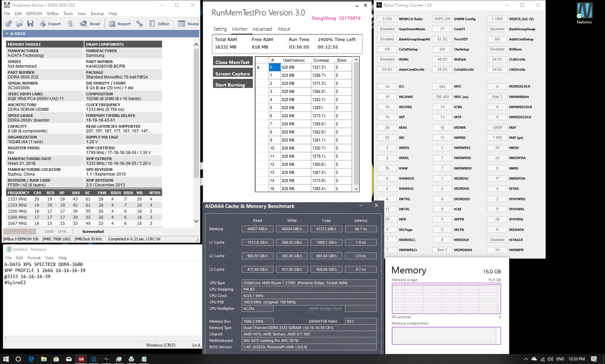
Task: Open the ENG language selector on taskbar
Action: click(x=561, y=359)
